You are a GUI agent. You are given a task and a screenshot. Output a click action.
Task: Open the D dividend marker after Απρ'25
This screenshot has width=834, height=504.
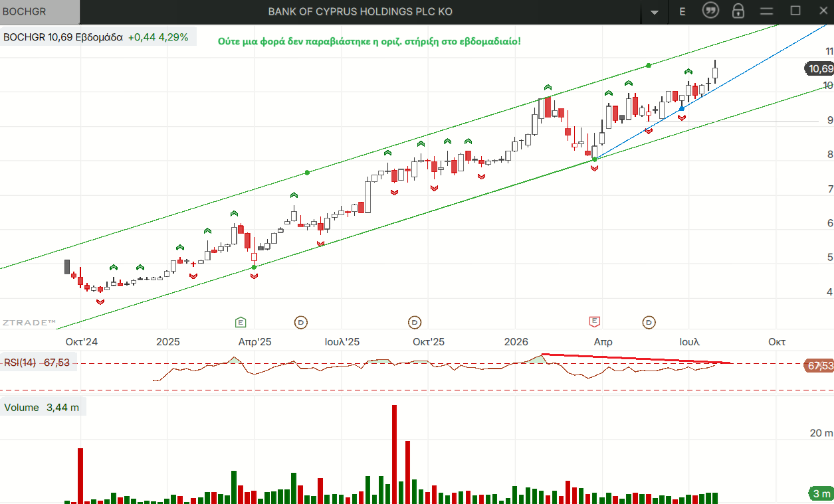[x=301, y=322]
